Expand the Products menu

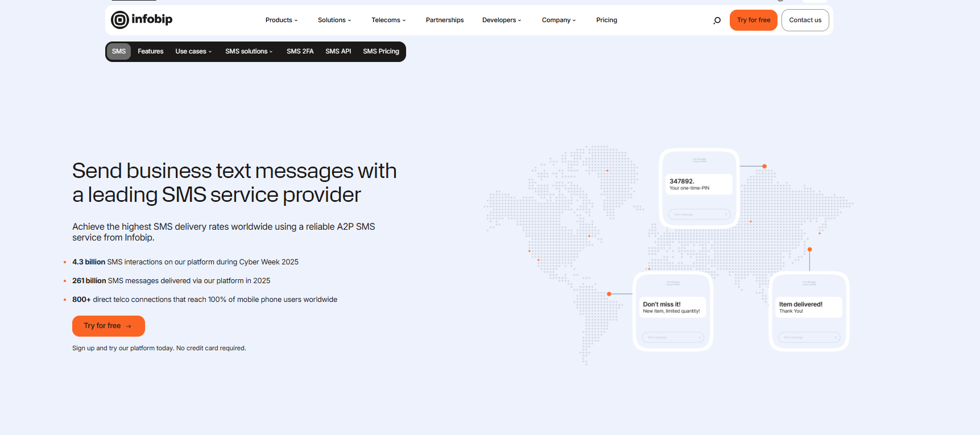(282, 20)
